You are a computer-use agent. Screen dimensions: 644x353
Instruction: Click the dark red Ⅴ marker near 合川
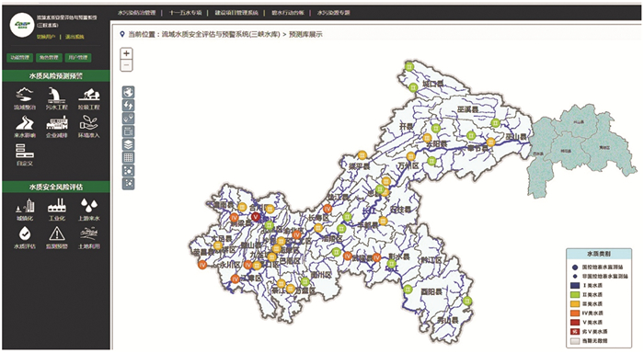click(x=256, y=217)
